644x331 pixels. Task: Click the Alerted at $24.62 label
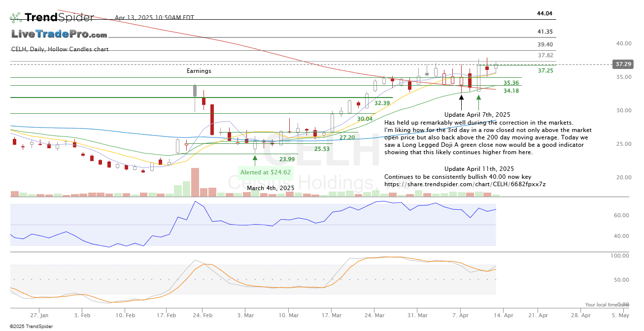265,172
